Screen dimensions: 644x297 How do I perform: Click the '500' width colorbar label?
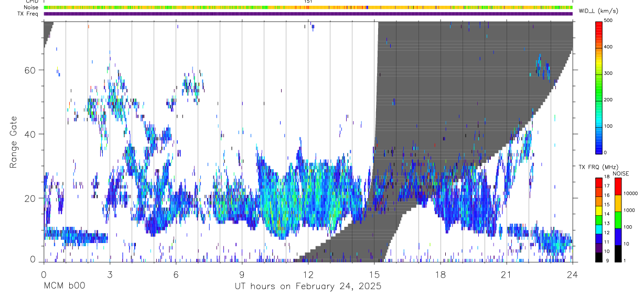pos(608,20)
